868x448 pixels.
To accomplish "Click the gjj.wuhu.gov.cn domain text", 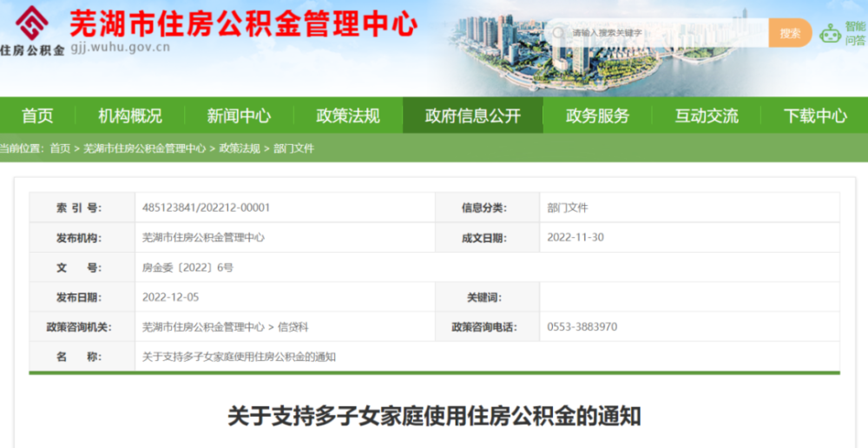I will [120, 48].
